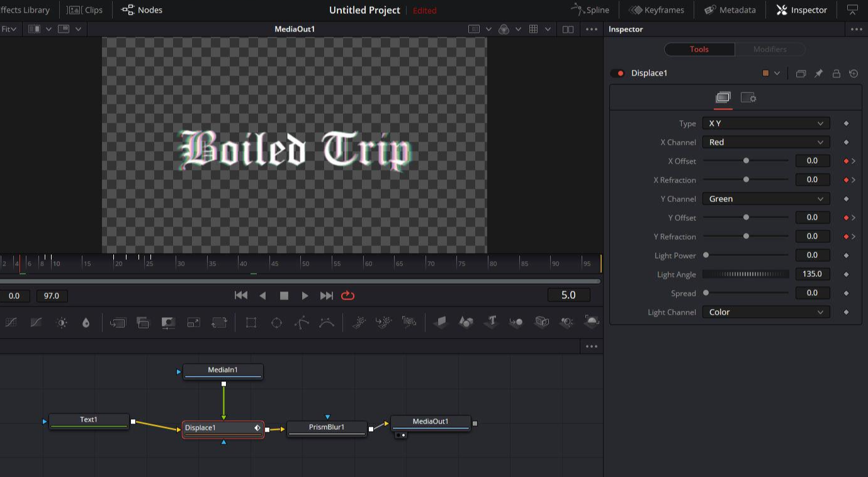The height and width of the screenshot is (477, 868).
Task: Add a Camera 3D node
Action: click(x=541, y=322)
